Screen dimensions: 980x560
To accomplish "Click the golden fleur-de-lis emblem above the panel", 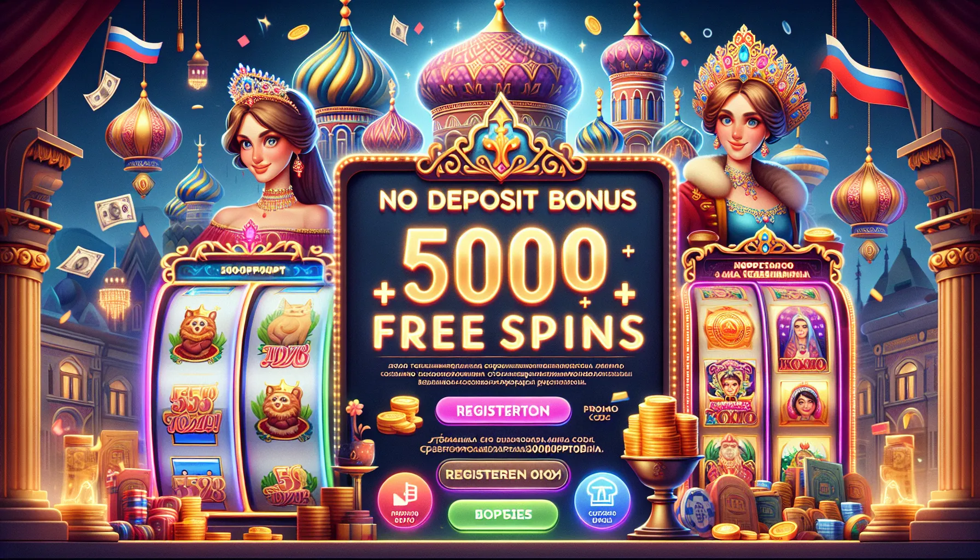I will point(501,139).
